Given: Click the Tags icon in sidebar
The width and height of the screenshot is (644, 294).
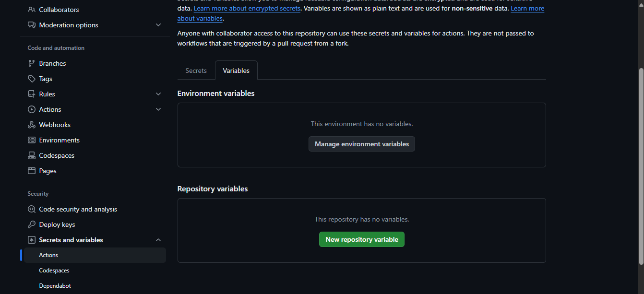Looking at the screenshot, I should pyautogui.click(x=32, y=79).
